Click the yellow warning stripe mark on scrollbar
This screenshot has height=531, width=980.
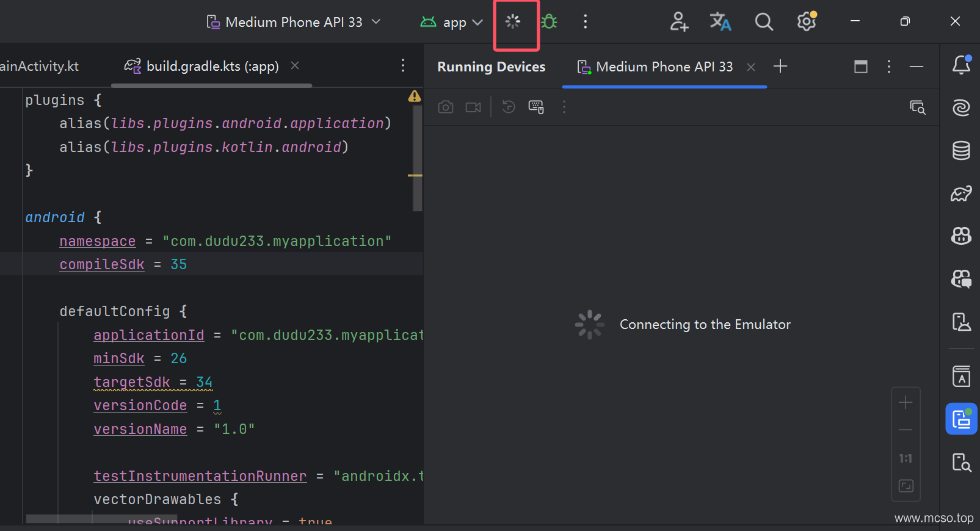[x=415, y=176]
